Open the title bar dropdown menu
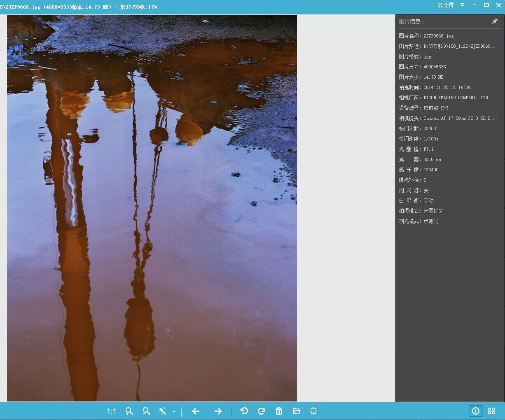The width and height of the screenshot is (505, 420). (x=462, y=5)
